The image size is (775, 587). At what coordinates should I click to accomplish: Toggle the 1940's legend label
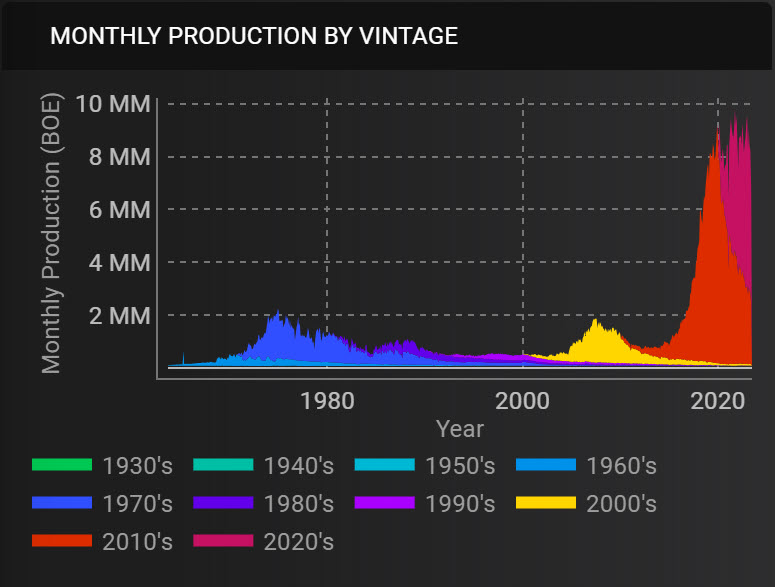coord(299,466)
